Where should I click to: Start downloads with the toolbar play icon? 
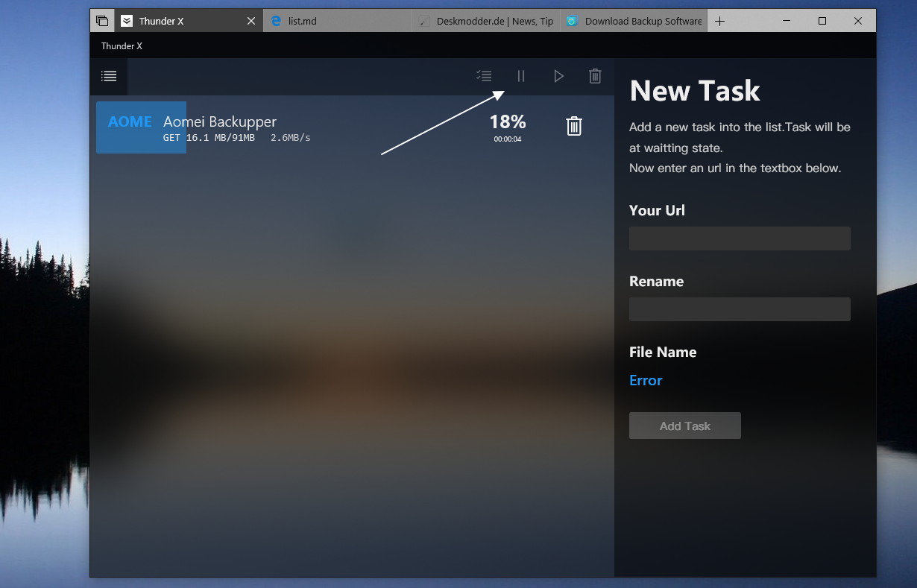tap(558, 75)
